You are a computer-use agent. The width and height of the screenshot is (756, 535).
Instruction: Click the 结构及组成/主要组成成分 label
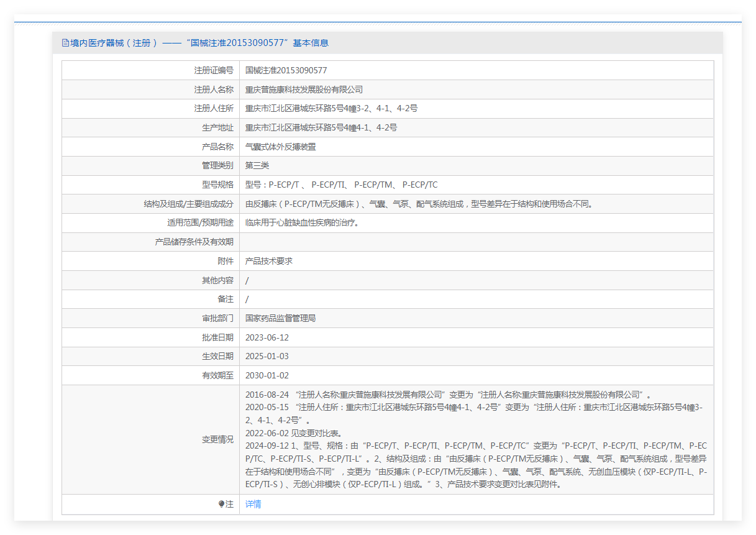(189, 204)
